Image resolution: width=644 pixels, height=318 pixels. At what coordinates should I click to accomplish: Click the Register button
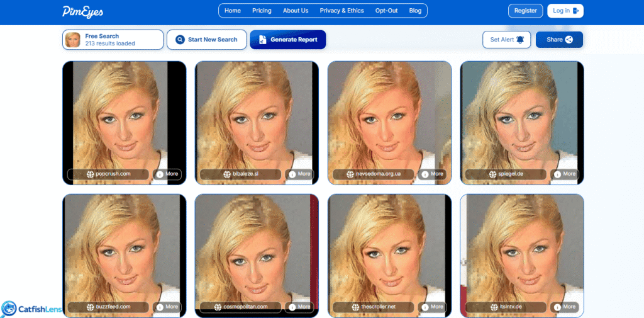click(x=525, y=11)
